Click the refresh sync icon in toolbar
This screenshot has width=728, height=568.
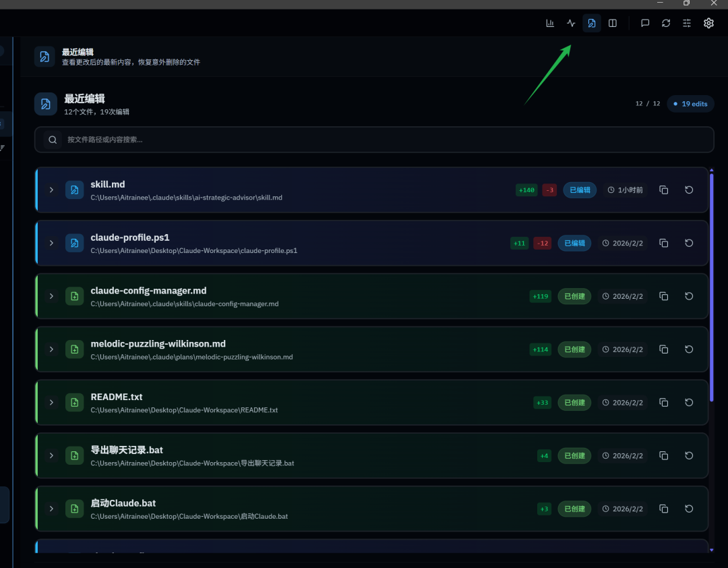666,23
